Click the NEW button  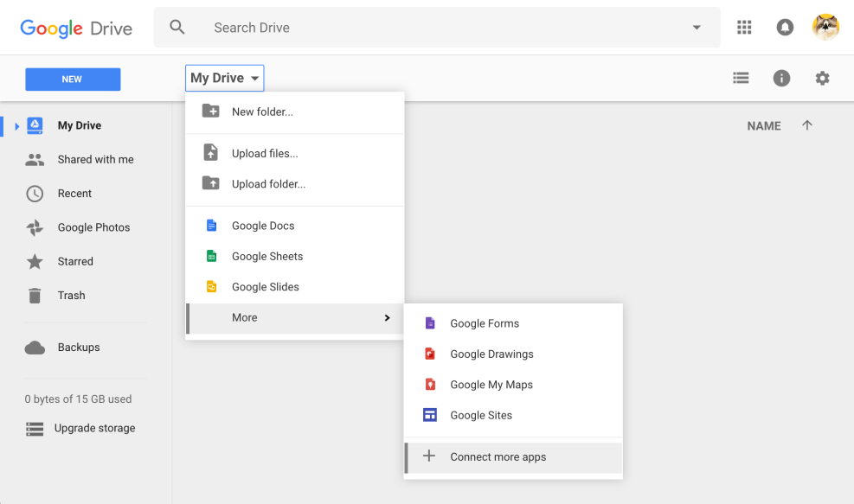point(73,78)
